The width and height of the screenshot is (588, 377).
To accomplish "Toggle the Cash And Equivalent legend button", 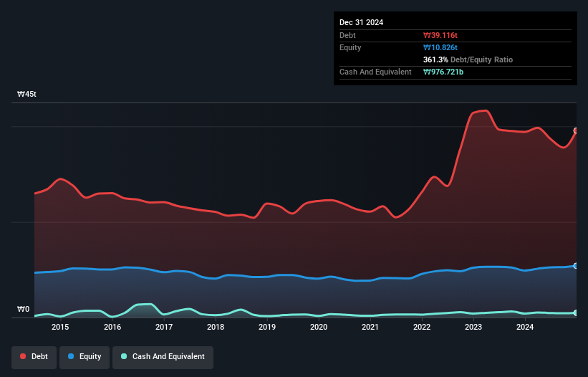I will pyautogui.click(x=163, y=357).
